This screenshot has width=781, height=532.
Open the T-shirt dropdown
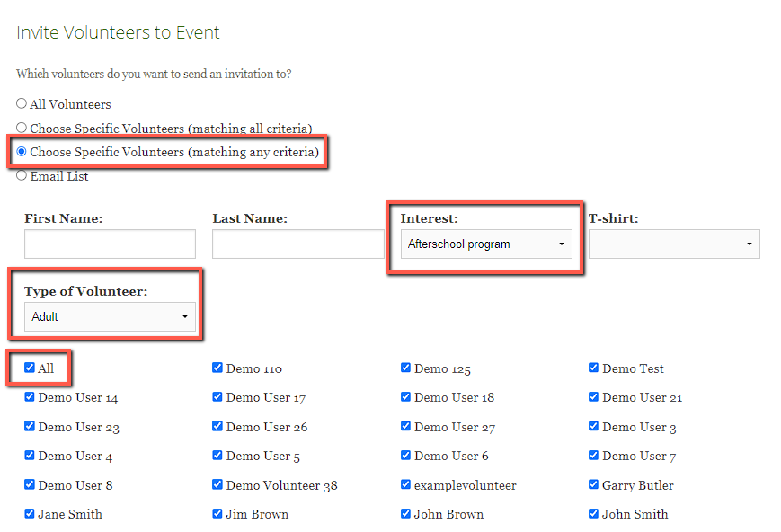674,244
